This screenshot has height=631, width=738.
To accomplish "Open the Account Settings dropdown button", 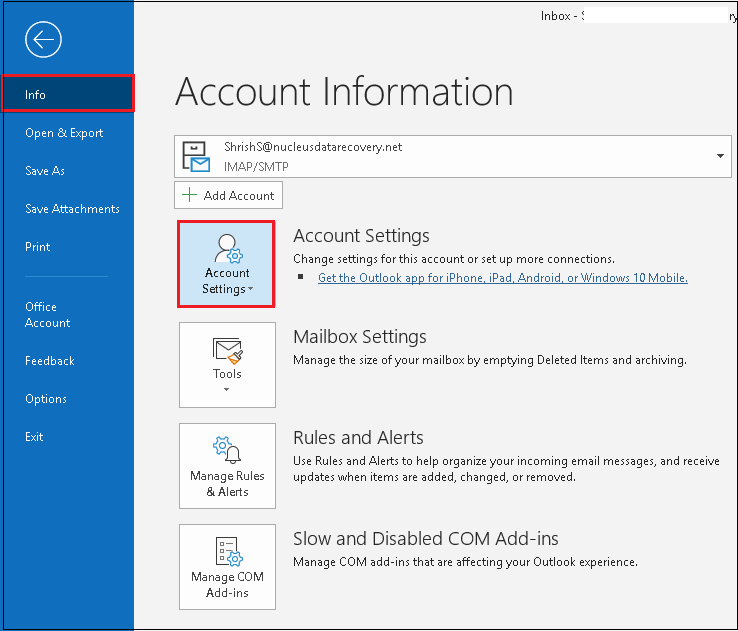I will (226, 264).
